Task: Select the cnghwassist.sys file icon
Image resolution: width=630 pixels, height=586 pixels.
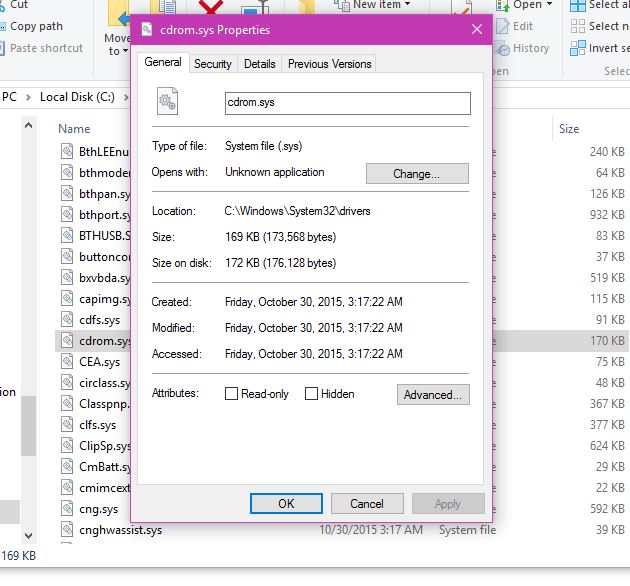Action: tap(67, 529)
